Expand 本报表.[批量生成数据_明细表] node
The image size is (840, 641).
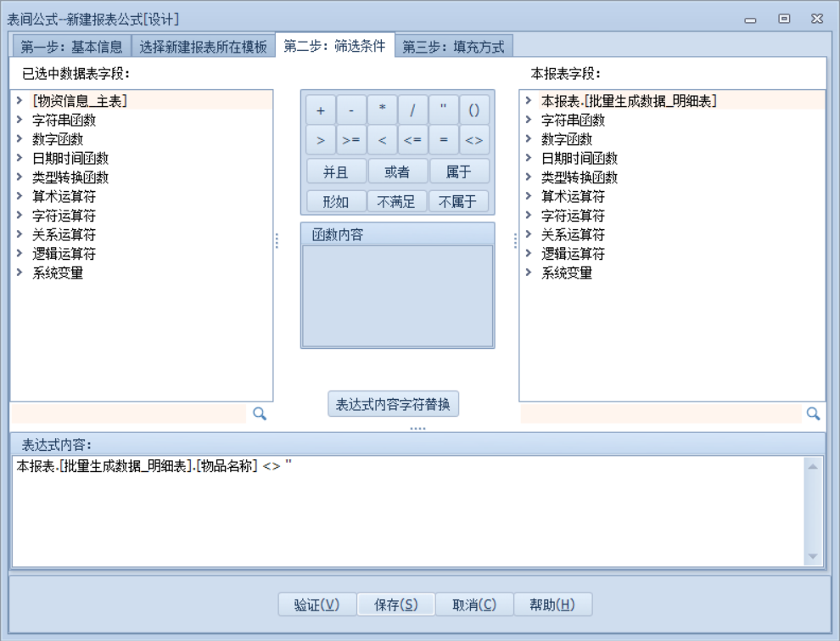point(529,101)
